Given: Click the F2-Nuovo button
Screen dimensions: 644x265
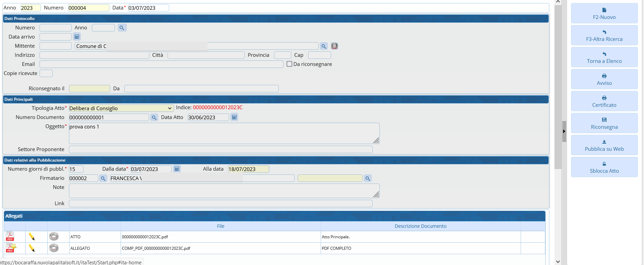Looking at the screenshot, I should (x=604, y=14).
